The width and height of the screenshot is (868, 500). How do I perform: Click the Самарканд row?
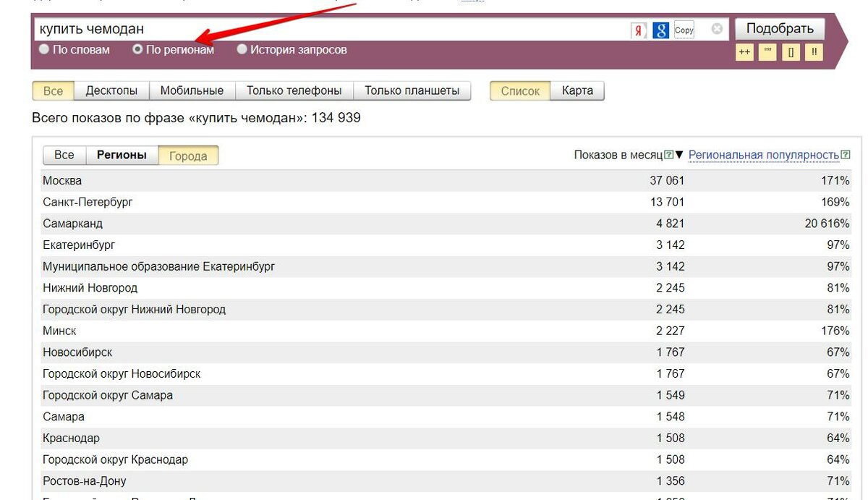[x=446, y=224]
